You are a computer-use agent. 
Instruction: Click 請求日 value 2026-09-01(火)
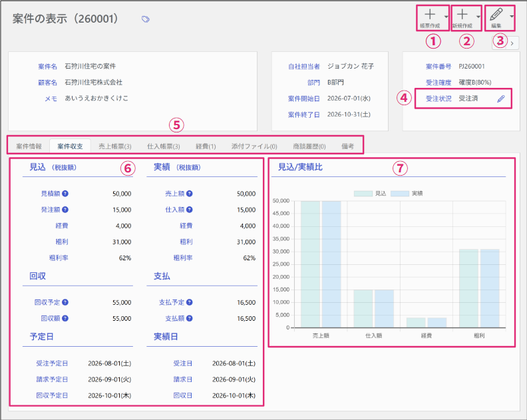tap(234, 379)
